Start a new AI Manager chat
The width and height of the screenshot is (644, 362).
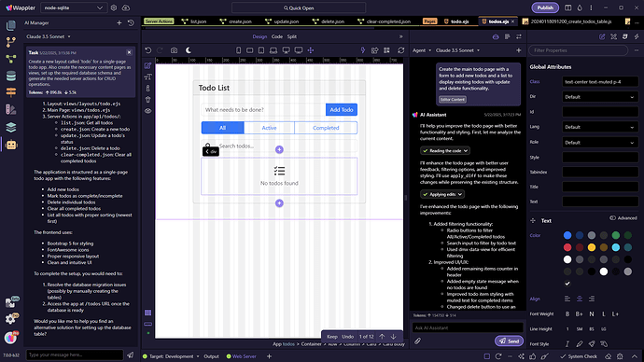pyautogui.click(x=119, y=23)
